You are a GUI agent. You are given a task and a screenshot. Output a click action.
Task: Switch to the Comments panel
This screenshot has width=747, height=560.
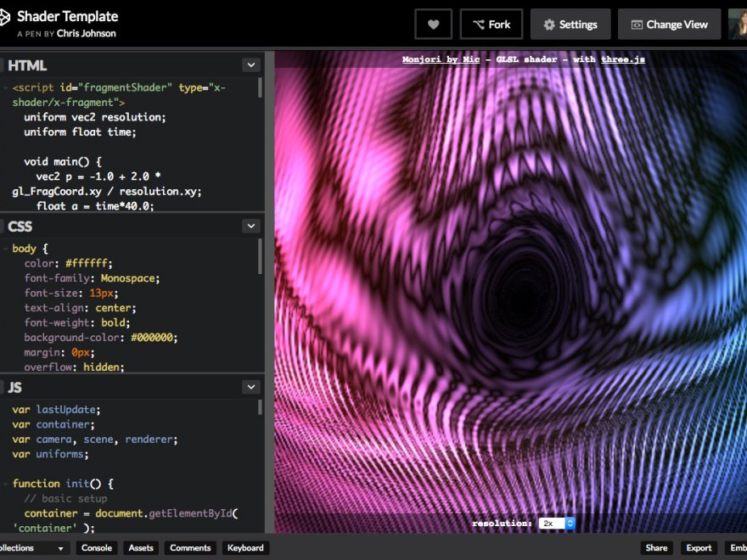pos(189,548)
